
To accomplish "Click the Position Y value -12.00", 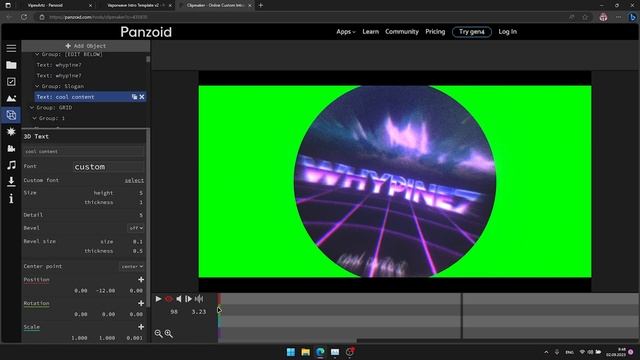I will (x=105, y=291).
